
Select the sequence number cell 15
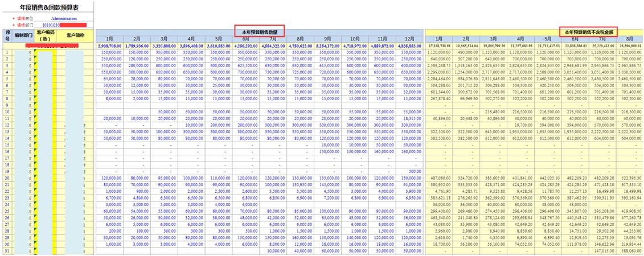pyautogui.click(x=7, y=145)
